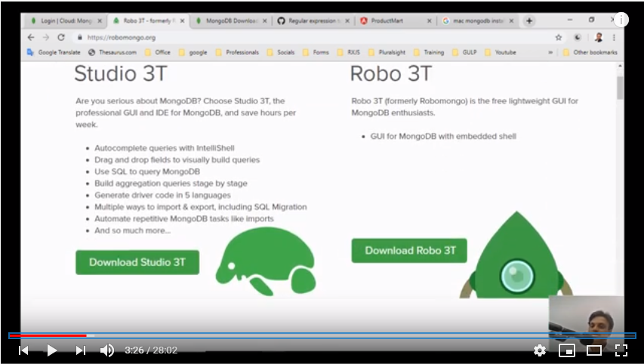This screenshot has width=644, height=364.
Task: Open Chrome three-dot menu
Action: [x=615, y=37]
